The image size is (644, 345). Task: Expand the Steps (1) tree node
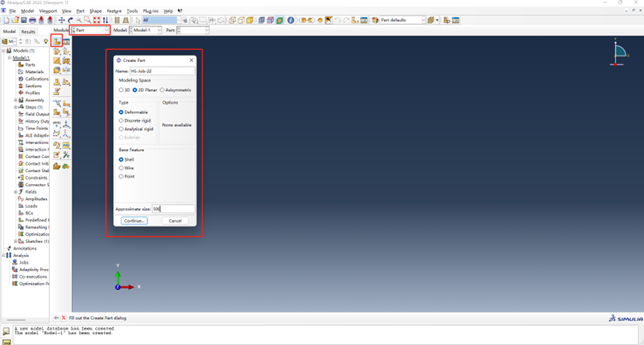pos(16,107)
